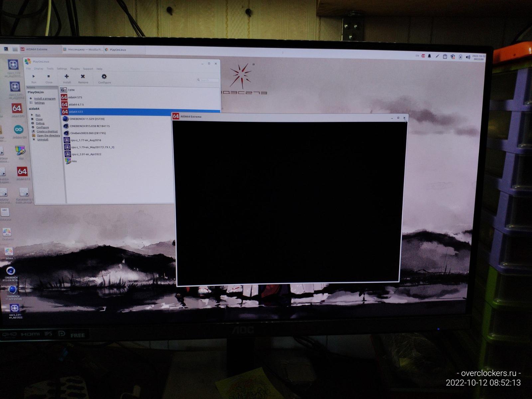Close the PlayOnLinux window
The image size is (532, 399).
point(216,64)
